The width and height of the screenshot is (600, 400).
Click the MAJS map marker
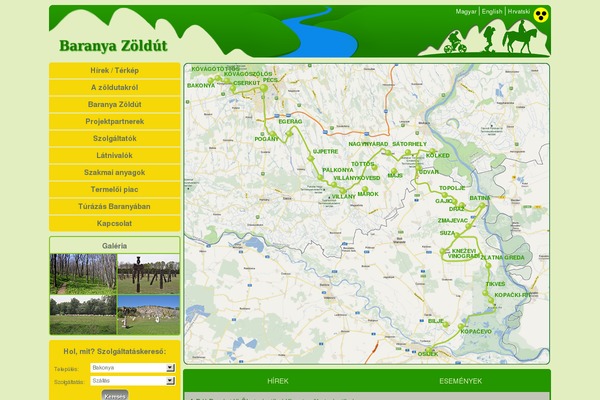pyautogui.click(x=394, y=171)
